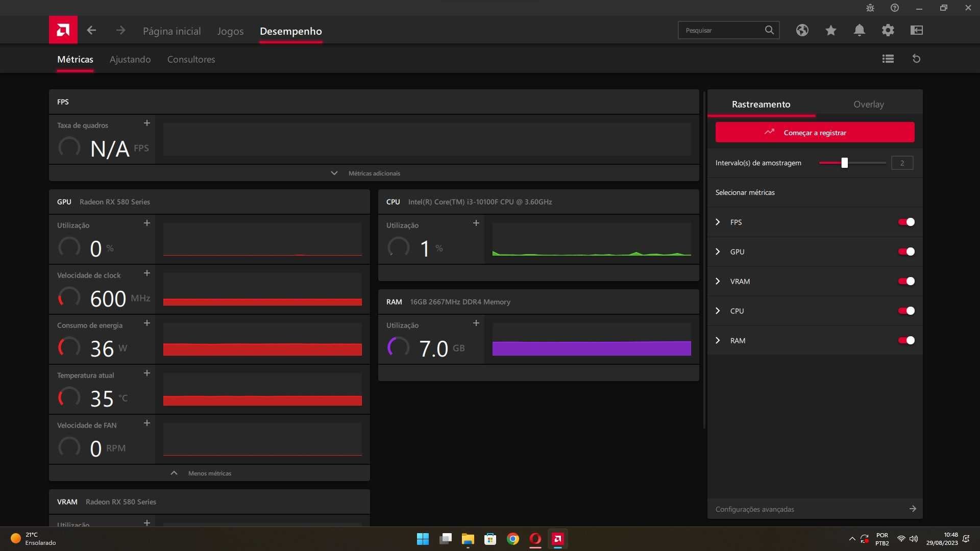
Task: Click the metrics panel vertical scrollbar
Action: point(704,260)
